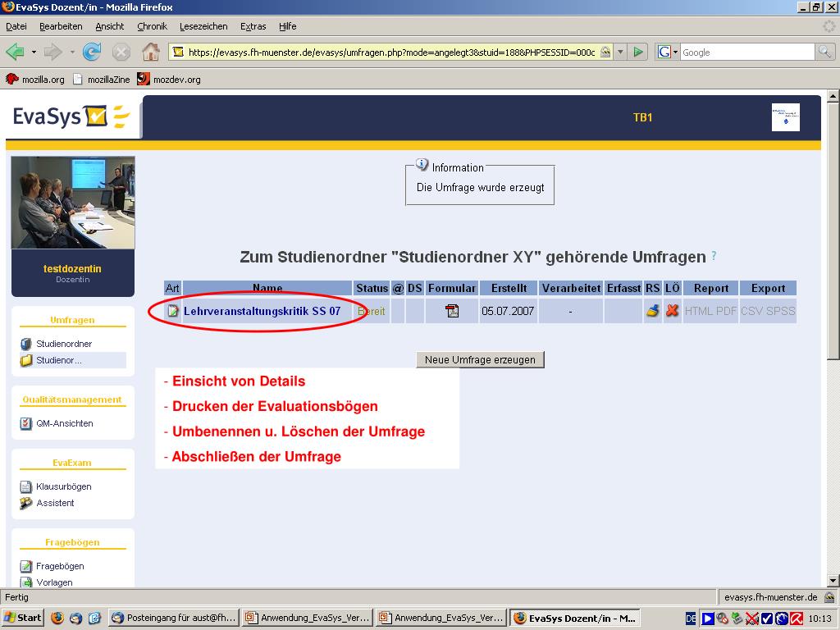Open the Ansicht menu
The height and width of the screenshot is (630, 840).
pos(110,26)
